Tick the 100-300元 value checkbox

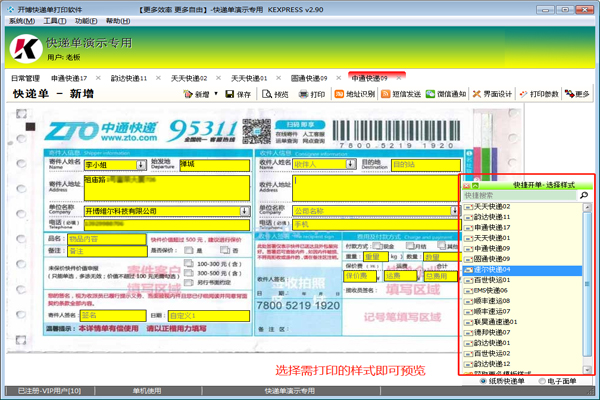(188, 263)
